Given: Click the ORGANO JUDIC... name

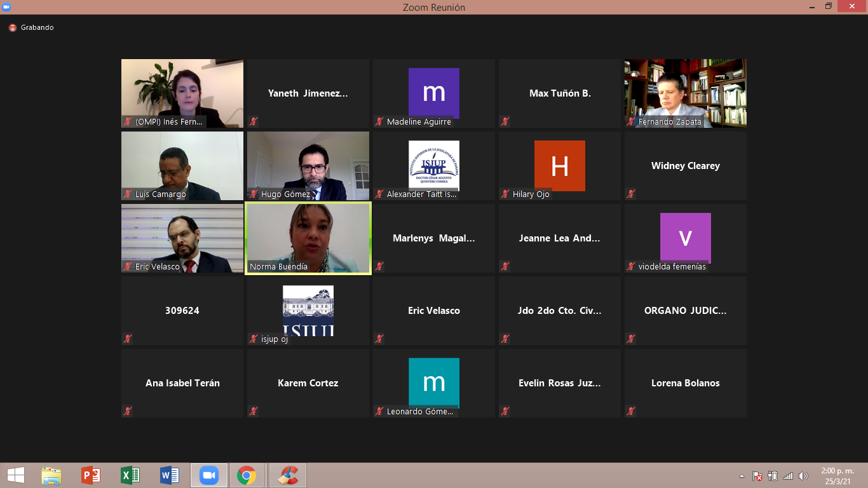Looking at the screenshot, I should (x=686, y=311).
